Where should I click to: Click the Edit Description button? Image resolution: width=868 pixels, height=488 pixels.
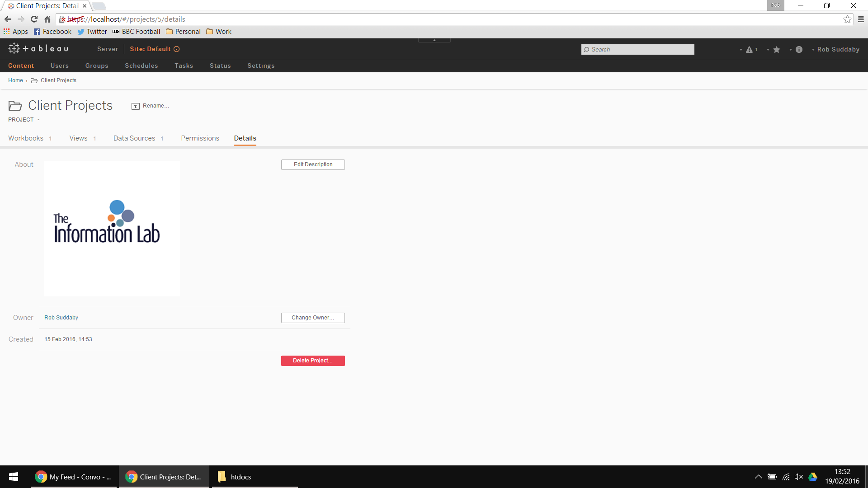click(313, 164)
